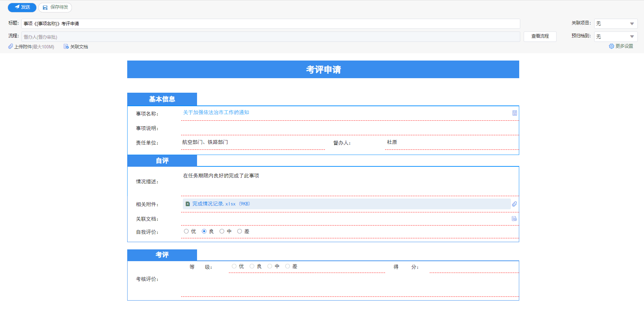Select 良 in 等级 rating
Viewport: 644px width, 312px height.
[252, 266]
